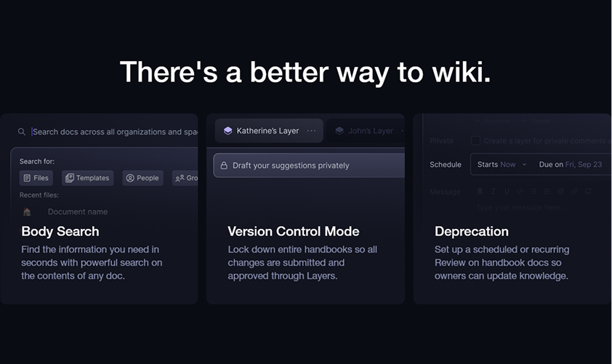The height and width of the screenshot is (364, 612).
Task: Click the magnifier search icon
Action: point(22,132)
